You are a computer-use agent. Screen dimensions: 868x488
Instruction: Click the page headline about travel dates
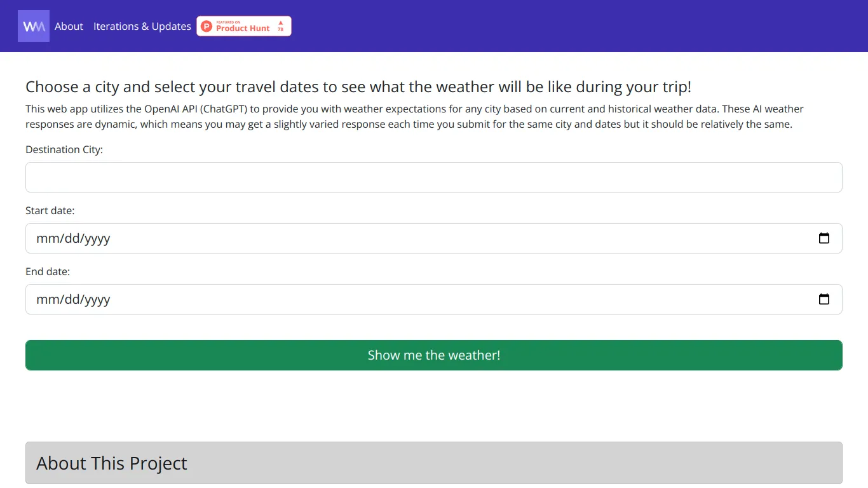coord(358,87)
